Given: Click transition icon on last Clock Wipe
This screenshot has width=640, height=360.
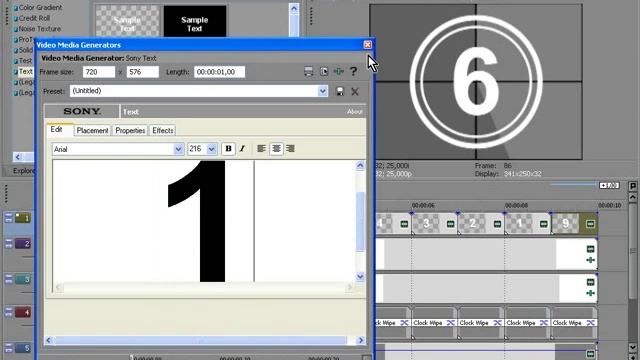Looking at the screenshot, I should tap(590, 323).
